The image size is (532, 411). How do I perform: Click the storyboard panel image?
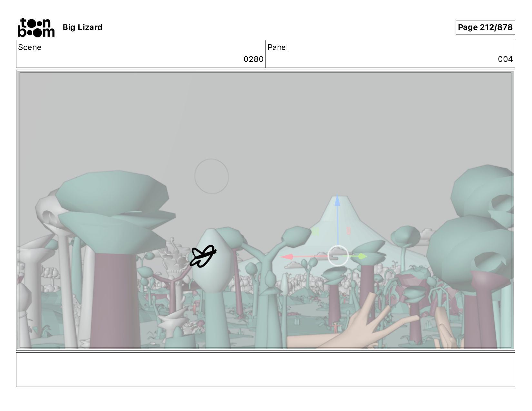tap(266, 210)
